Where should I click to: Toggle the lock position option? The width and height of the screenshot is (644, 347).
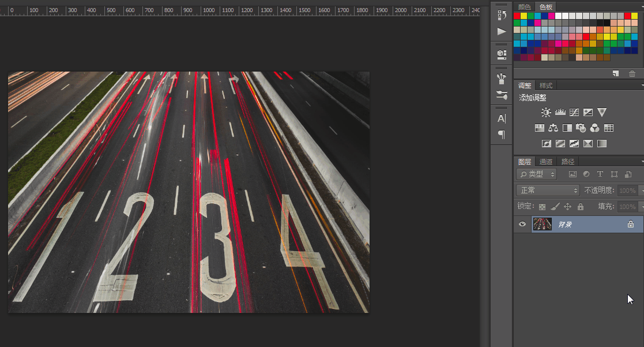coord(567,207)
